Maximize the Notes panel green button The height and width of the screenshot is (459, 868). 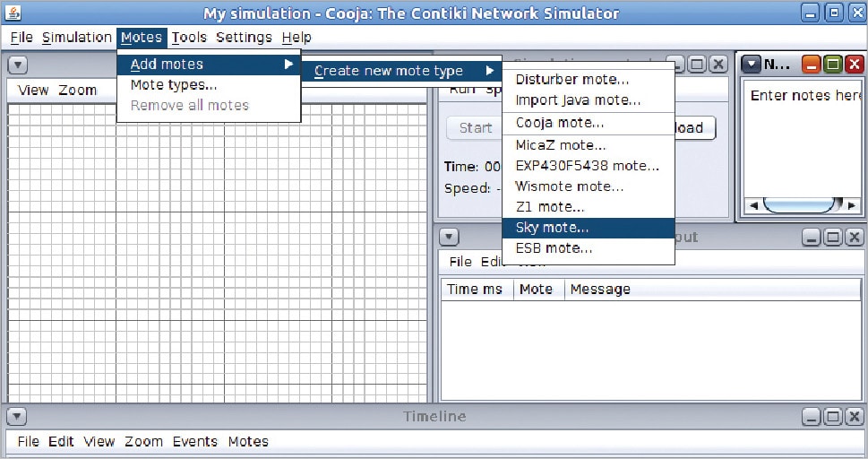tap(832, 65)
